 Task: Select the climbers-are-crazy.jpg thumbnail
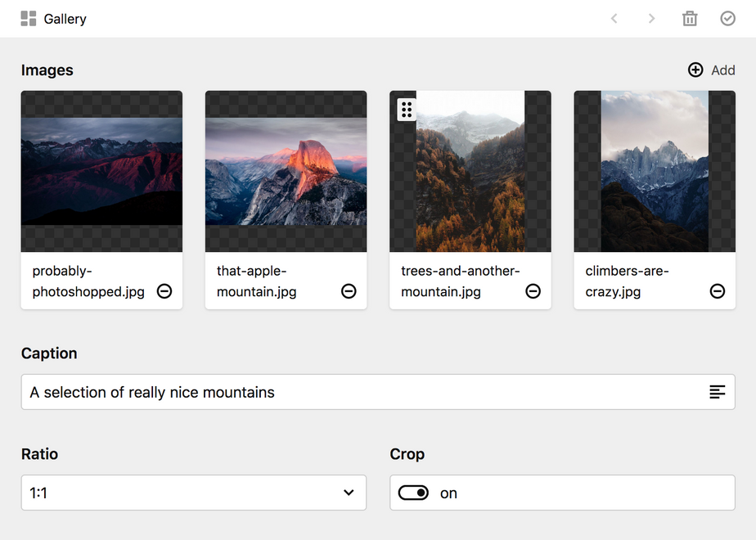coord(655,171)
